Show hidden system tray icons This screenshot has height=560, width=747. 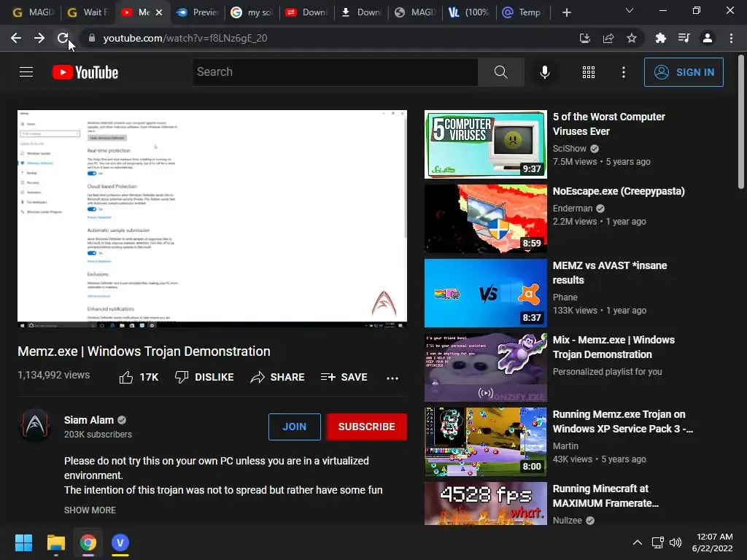[637, 542]
